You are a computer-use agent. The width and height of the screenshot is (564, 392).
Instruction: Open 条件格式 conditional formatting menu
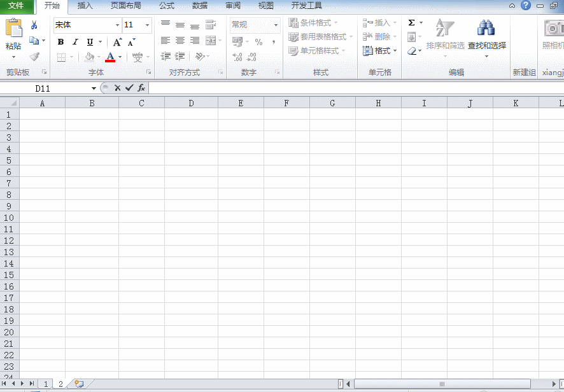tap(313, 23)
